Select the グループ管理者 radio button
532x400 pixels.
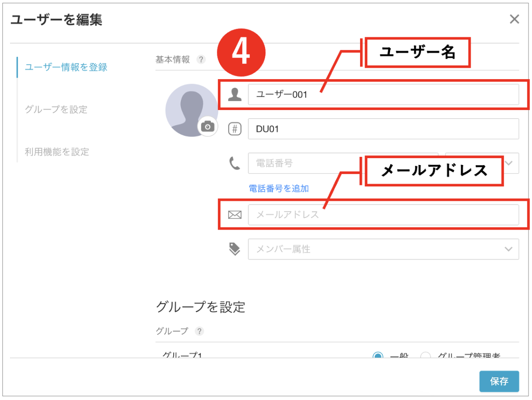[x=425, y=355]
